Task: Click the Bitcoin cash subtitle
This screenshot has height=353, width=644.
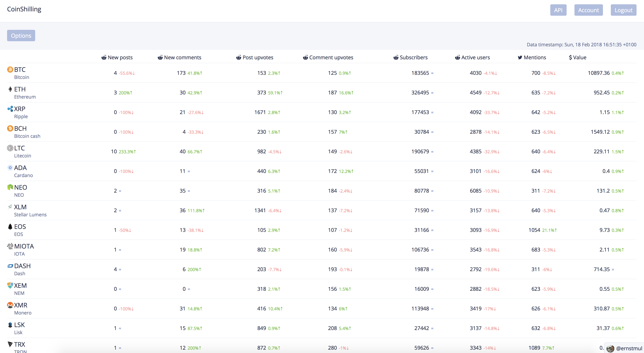Action: [27, 136]
